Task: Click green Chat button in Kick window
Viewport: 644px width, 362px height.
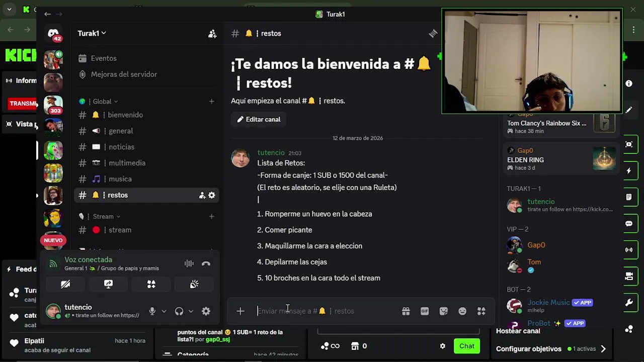Action: coord(466,346)
